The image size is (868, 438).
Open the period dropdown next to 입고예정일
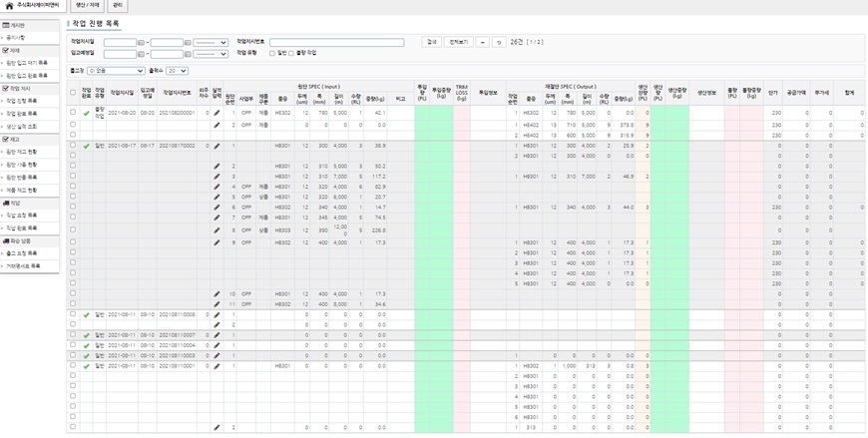pyautogui.click(x=211, y=54)
